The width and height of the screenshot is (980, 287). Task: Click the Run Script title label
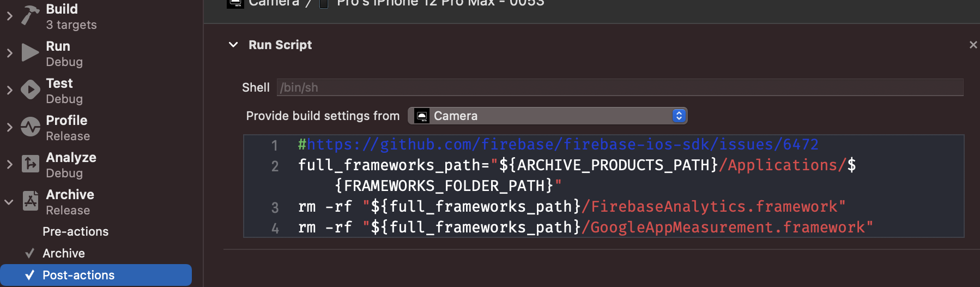pyautogui.click(x=280, y=45)
